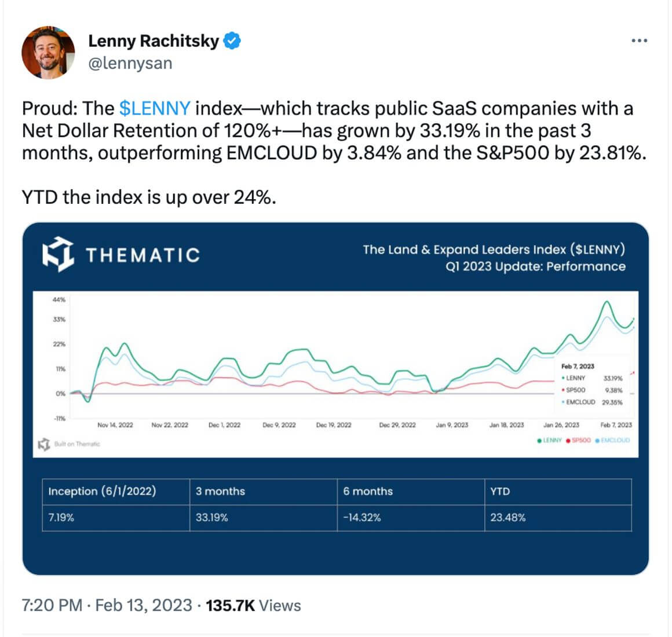Open the @lennysan handle link
This screenshot has width=672, height=637.
click(x=130, y=63)
